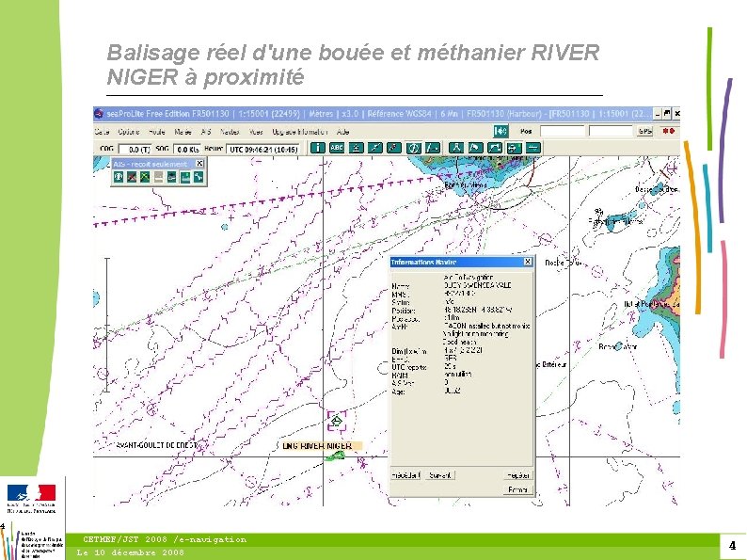Click the 'Informations Navire' dialog title
The image size is (747, 560).
tap(423, 263)
